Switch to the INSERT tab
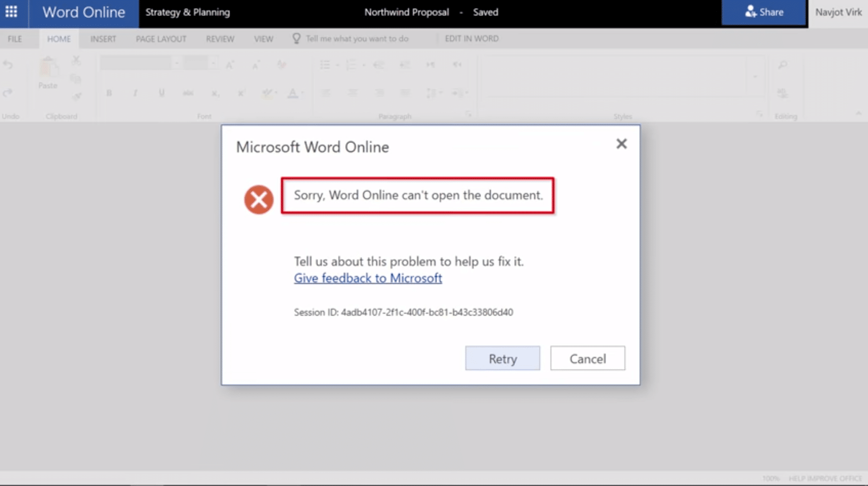Screen dimensions: 868x486 pos(103,39)
